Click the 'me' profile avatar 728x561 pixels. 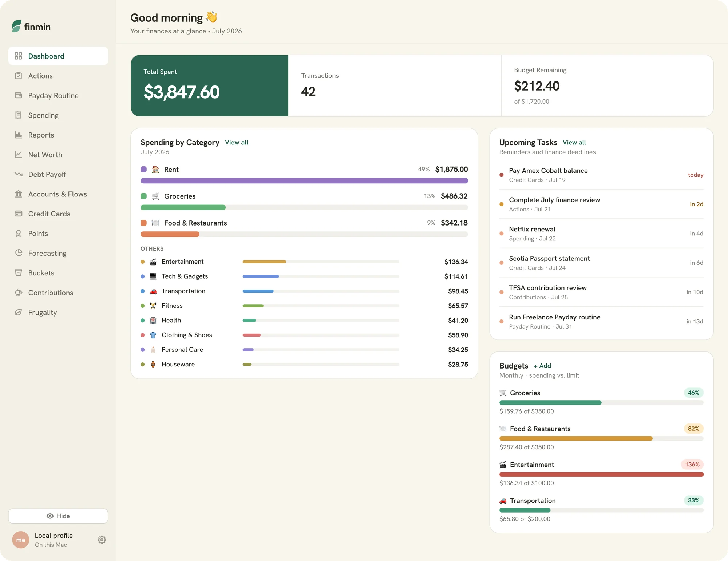21,540
